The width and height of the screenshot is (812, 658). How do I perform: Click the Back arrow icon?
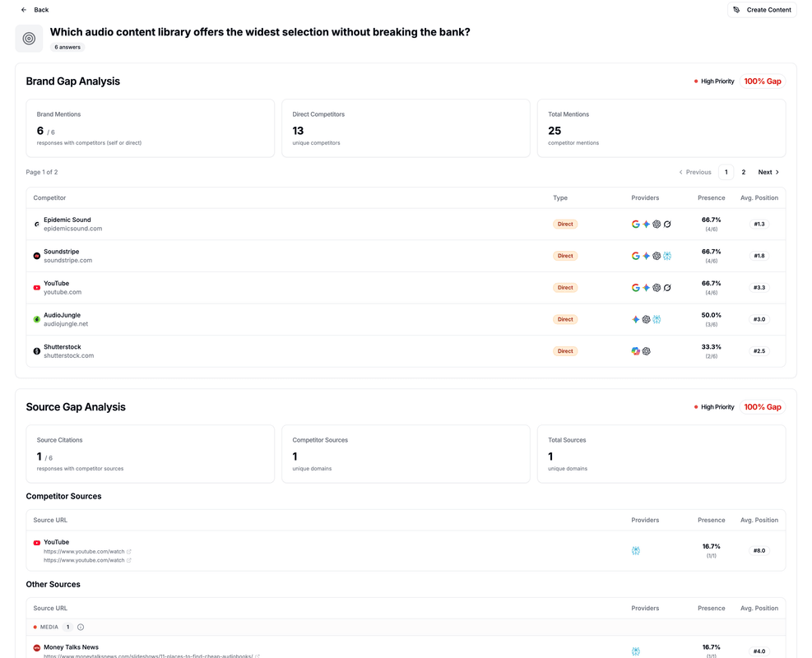tap(24, 10)
